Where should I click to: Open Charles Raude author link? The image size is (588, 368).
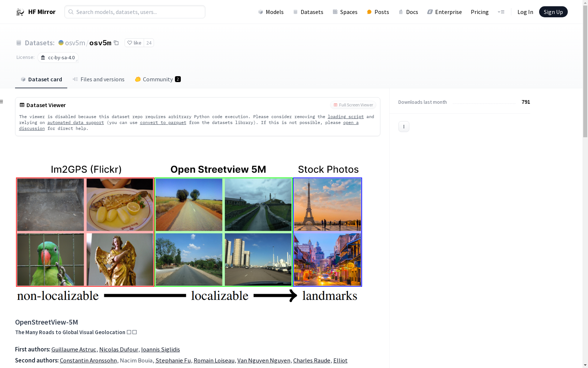coord(312,360)
